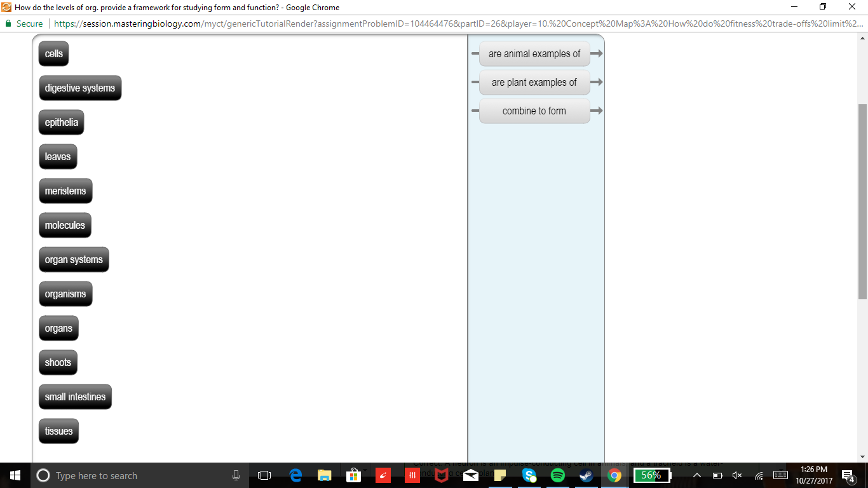Open the Microsoft Store taskbar icon
Screen dimensions: 868x488
[354, 475]
